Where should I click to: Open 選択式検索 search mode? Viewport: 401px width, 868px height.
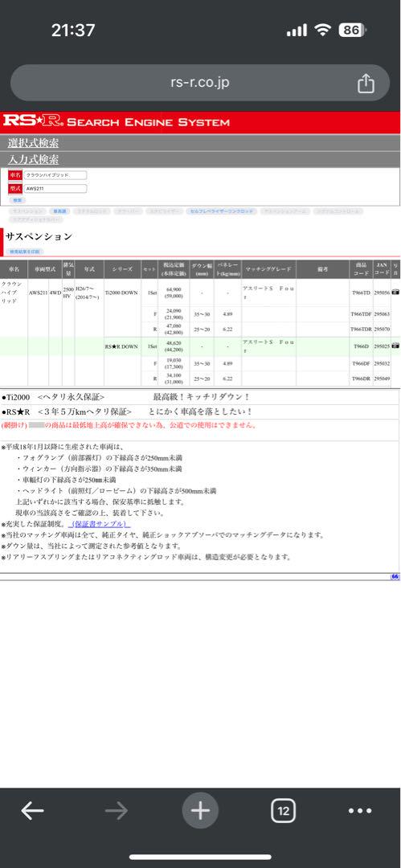pos(33,143)
